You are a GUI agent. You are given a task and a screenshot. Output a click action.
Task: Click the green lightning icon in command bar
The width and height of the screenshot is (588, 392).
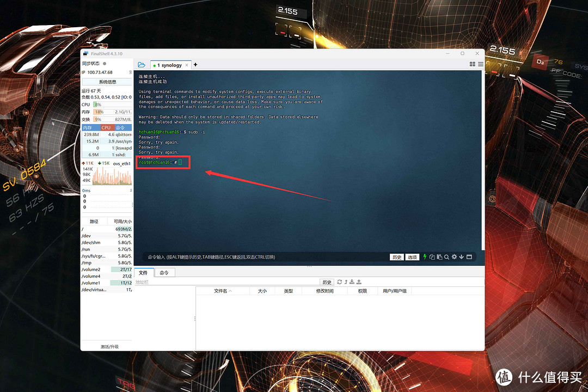(x=425, y=257)
